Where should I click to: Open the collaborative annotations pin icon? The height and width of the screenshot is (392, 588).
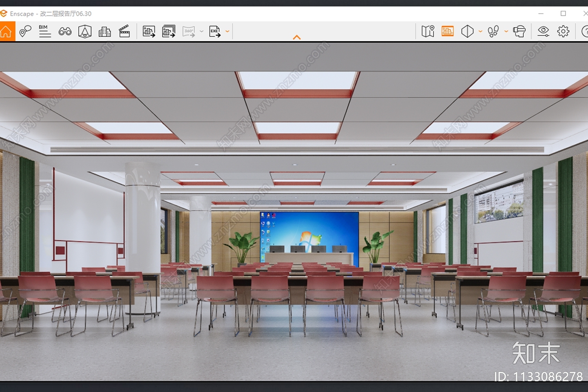(25, 31)
